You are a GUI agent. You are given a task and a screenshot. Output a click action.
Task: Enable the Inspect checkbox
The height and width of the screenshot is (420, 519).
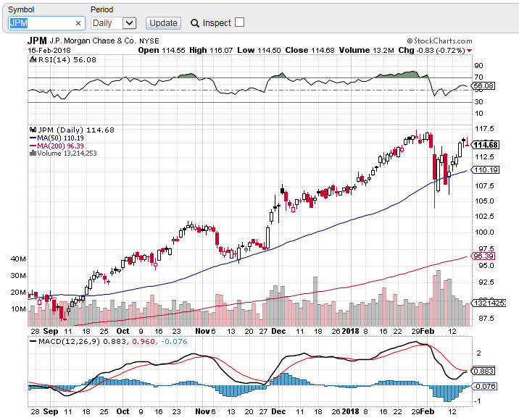click(x=240, y=22)
